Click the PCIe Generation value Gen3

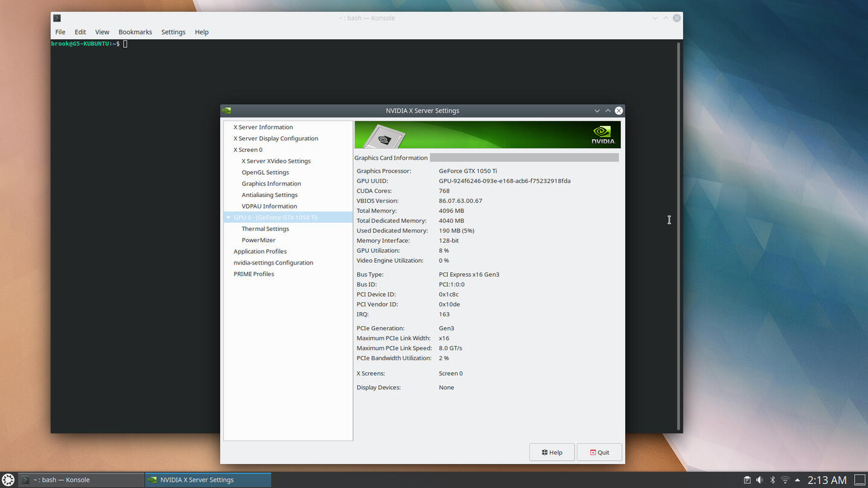pos(447,328)
